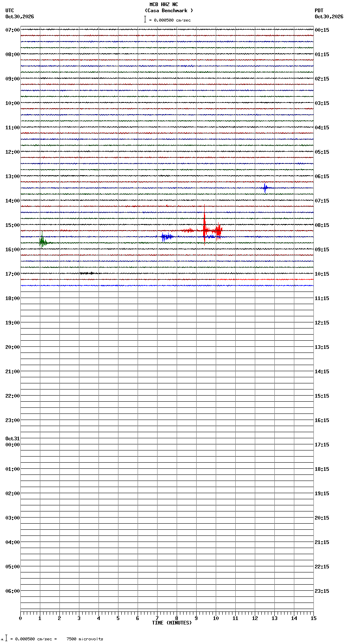The width and height of the screenshot is (346, 644).
Task: Click the '05:00' UTC time label
Action: click(x=13, y=567)
